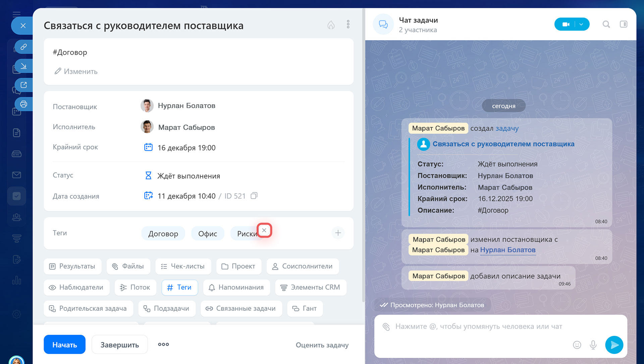Copy task ID with copy icon
This screenshot has height=364, width=644.
pos(254,196)
